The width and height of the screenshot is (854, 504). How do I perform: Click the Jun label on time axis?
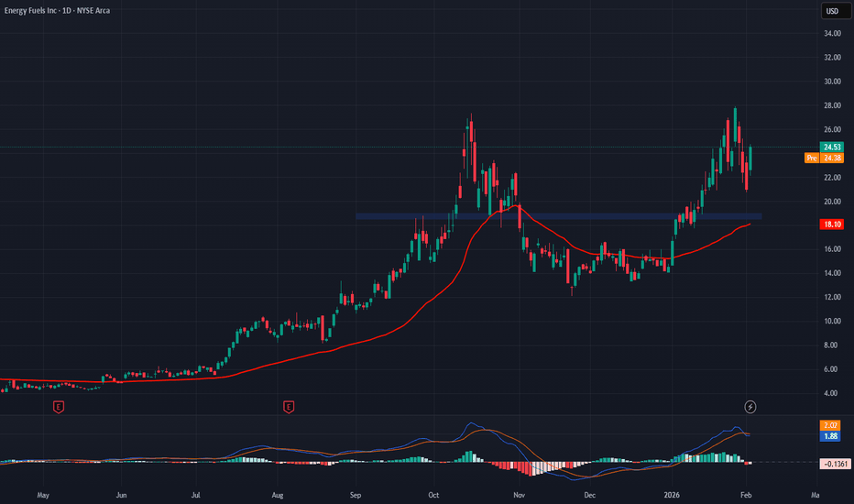coord(121,495)
